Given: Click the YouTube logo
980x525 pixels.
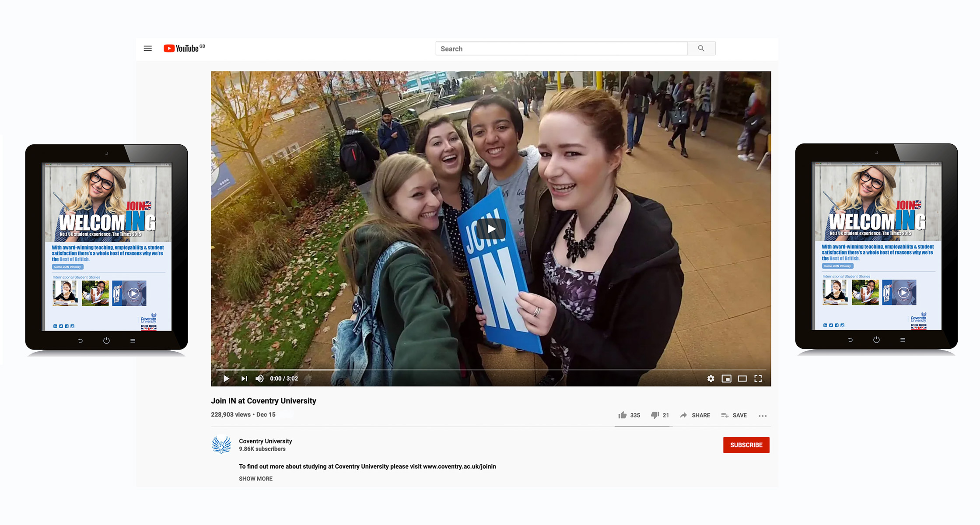Looking at the screenshot, I should click(182, 49).
